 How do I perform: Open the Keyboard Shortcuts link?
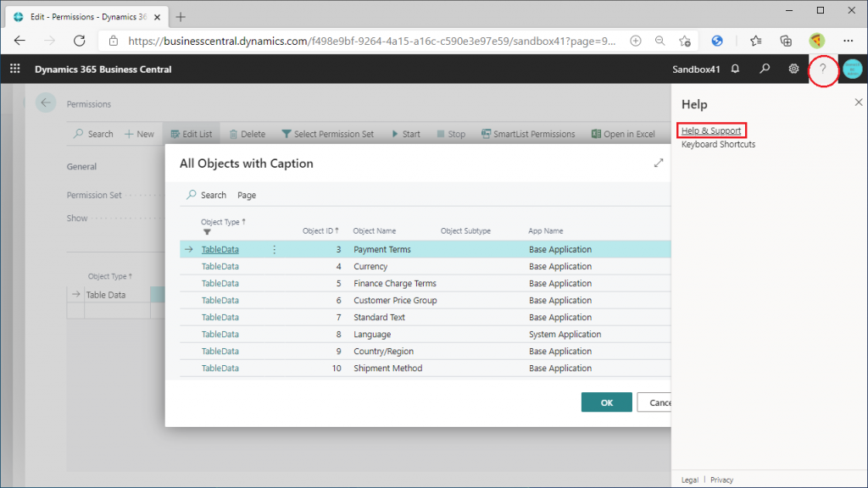click(718, 144)
